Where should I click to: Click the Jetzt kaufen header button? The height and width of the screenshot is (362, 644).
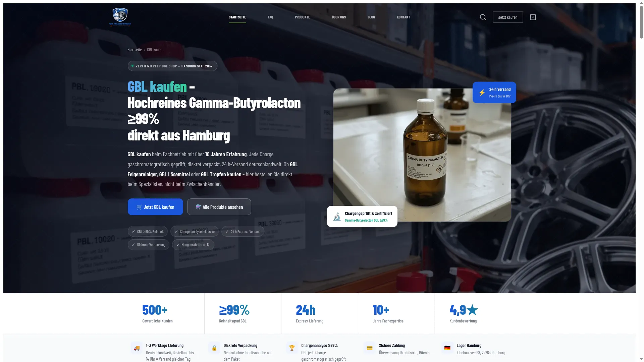tap(508, 17)
